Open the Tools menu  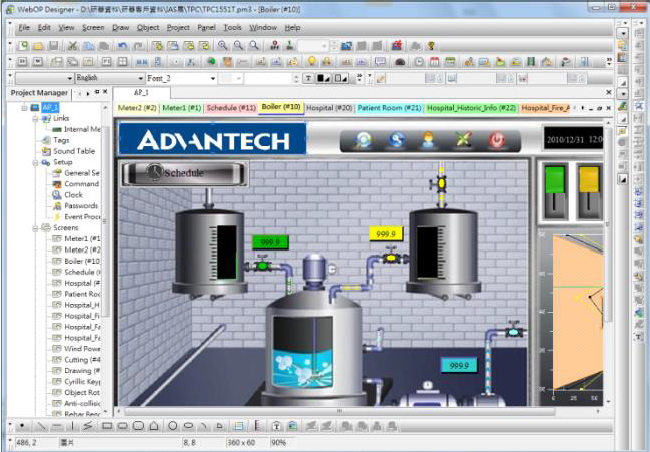[x=232, y=27]
